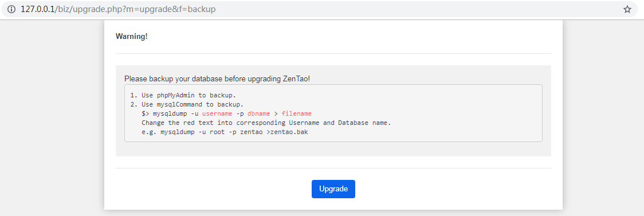
Task: Click the 'Use phpMyAdmin to backup' line
Action: [183, 95]
